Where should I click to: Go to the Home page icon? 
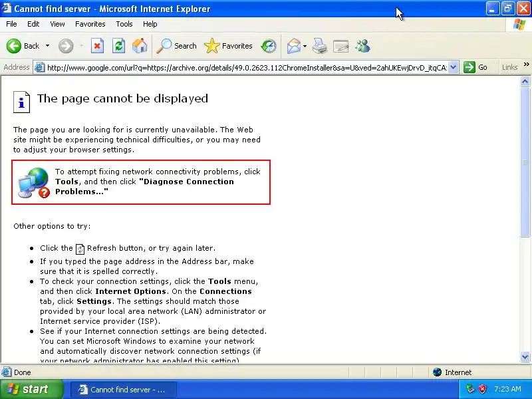point(140,46)
